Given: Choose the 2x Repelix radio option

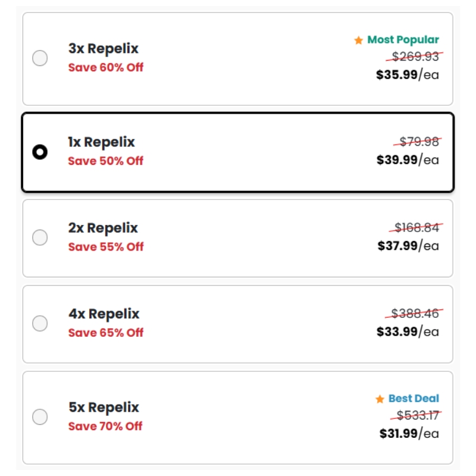Looking at the screenshot, I should (40, 237).
